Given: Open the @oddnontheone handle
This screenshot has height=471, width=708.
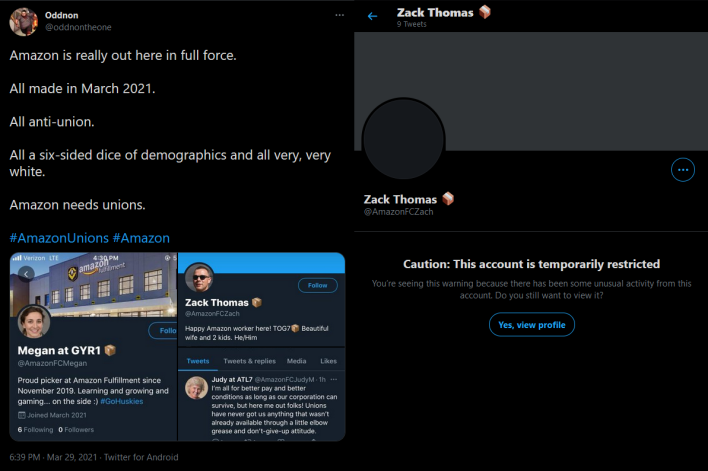Looking at the screenshot, I should (78, 27).
